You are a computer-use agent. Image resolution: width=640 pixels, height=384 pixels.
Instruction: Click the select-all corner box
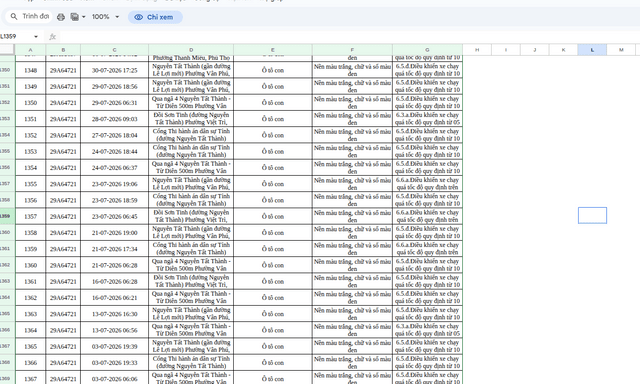click(x=7, y=50)
